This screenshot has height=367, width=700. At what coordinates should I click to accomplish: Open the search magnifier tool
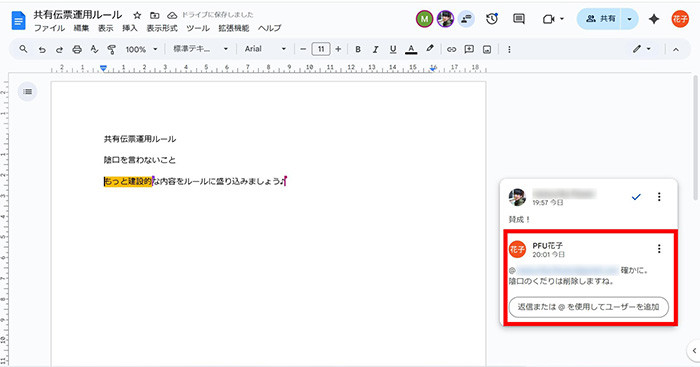pos(23,49)
